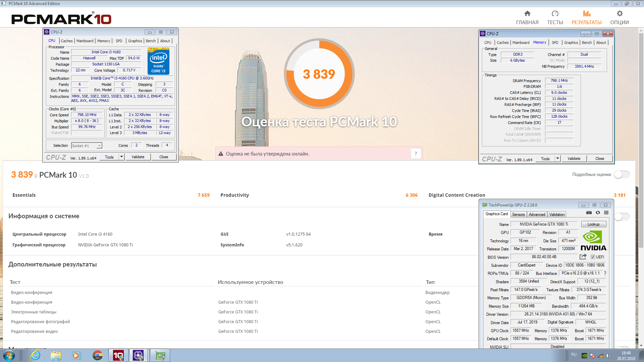The width and height of the screenshot is (644, 362).
Task: Click the GPU-Z refresh icon
Action: click(x=598, y=213)
